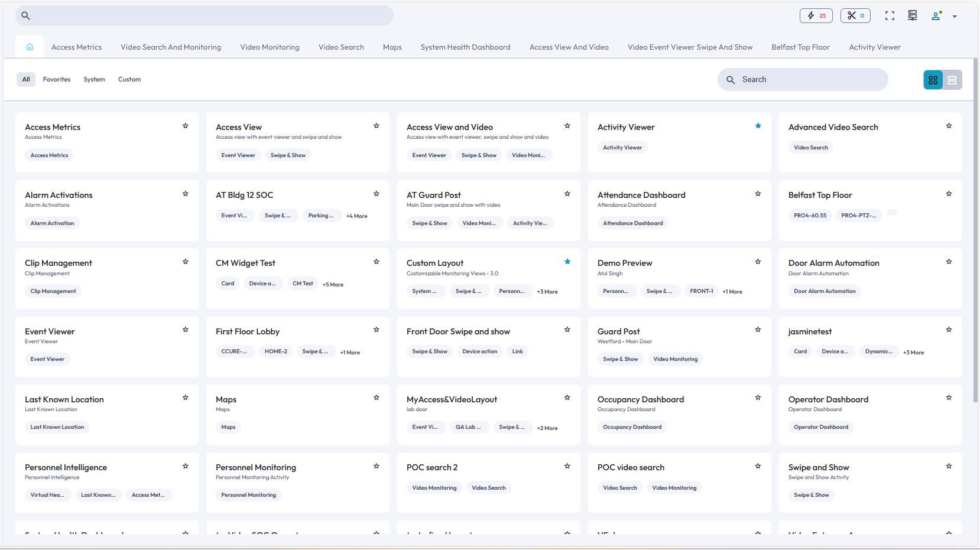Show +3 More tags on jasminetest card

[x=913, y=352]
